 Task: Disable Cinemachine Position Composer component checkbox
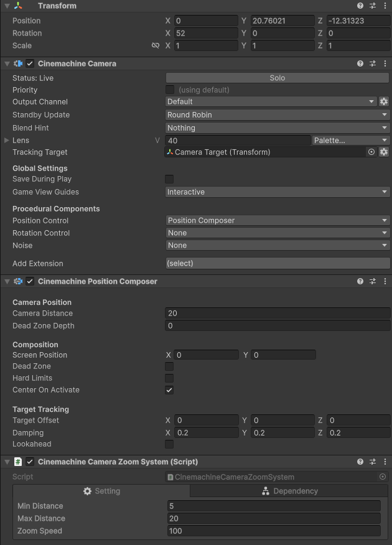(30, 281)
